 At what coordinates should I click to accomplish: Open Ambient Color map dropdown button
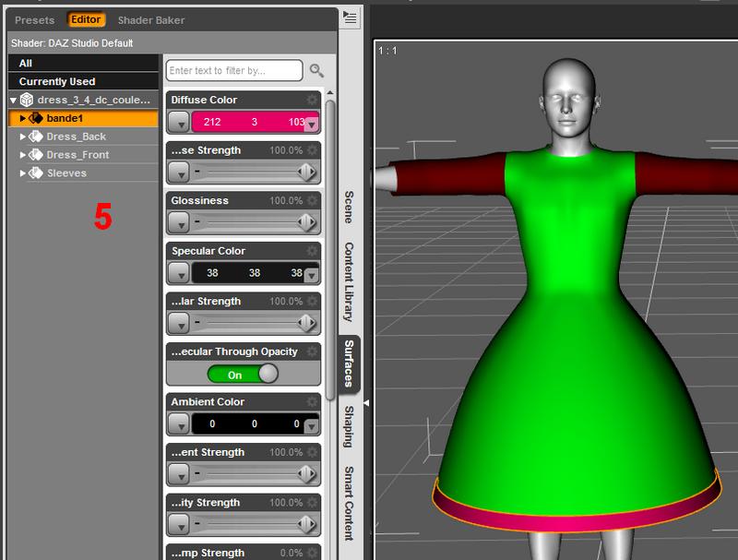[179, 424]
